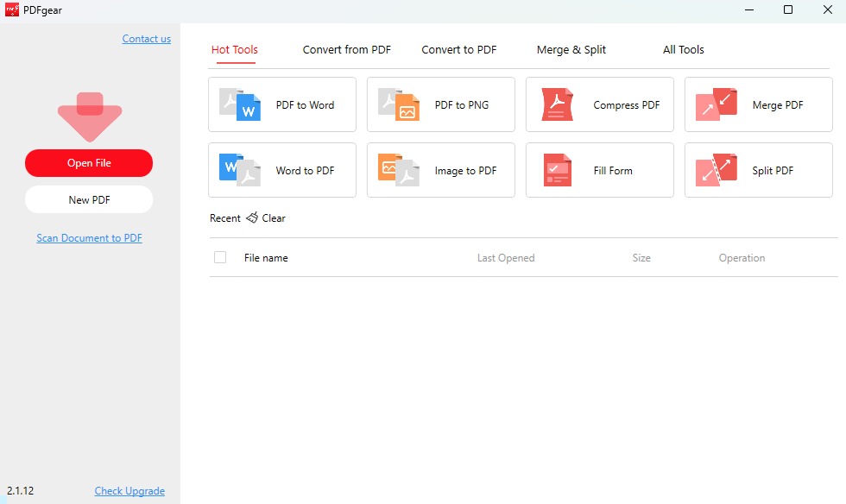
Task: Create a new document via New PDF button
Action: pos(89,199)
